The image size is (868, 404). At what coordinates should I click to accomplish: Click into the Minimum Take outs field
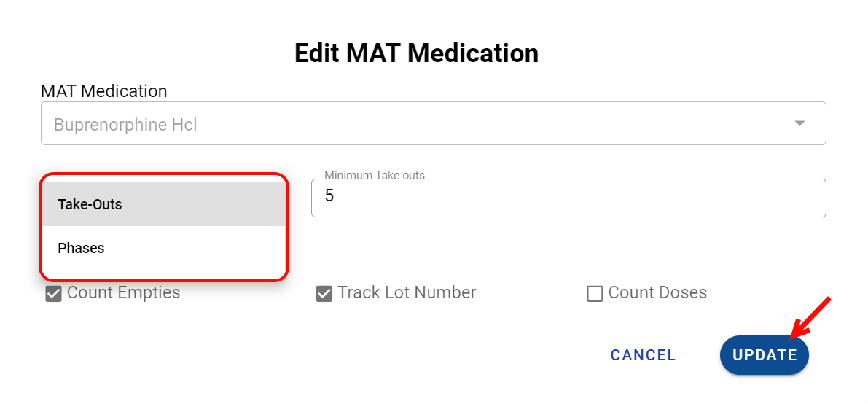pos(568,198)
